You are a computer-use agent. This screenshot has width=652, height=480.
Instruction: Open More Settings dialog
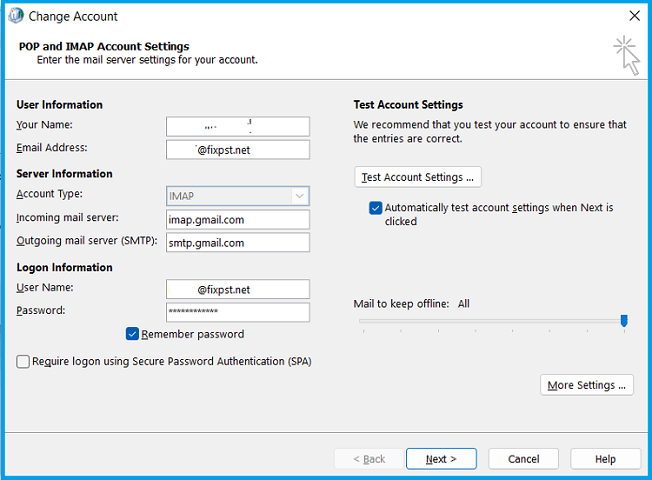coord(587,385)
